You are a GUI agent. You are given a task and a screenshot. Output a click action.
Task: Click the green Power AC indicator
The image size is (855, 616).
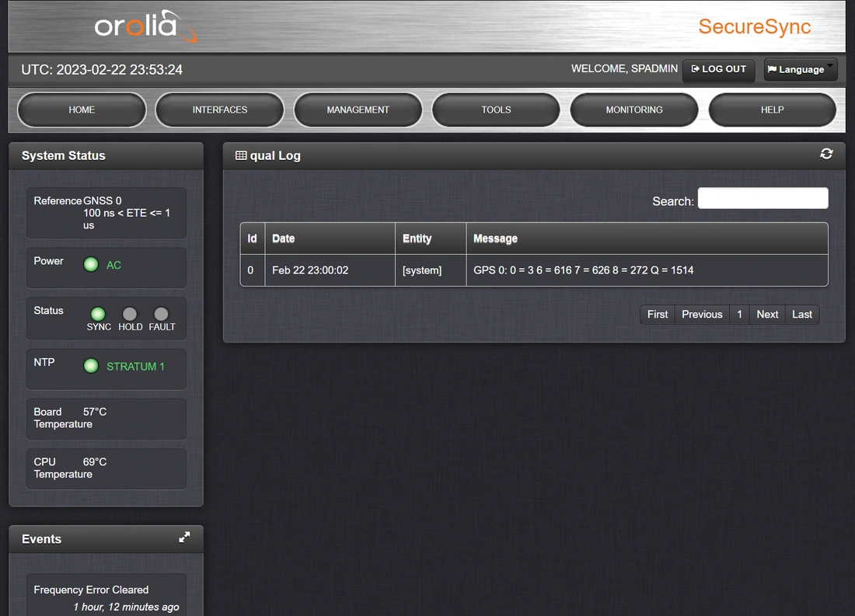pyautogui.click(x=91, y=264)
